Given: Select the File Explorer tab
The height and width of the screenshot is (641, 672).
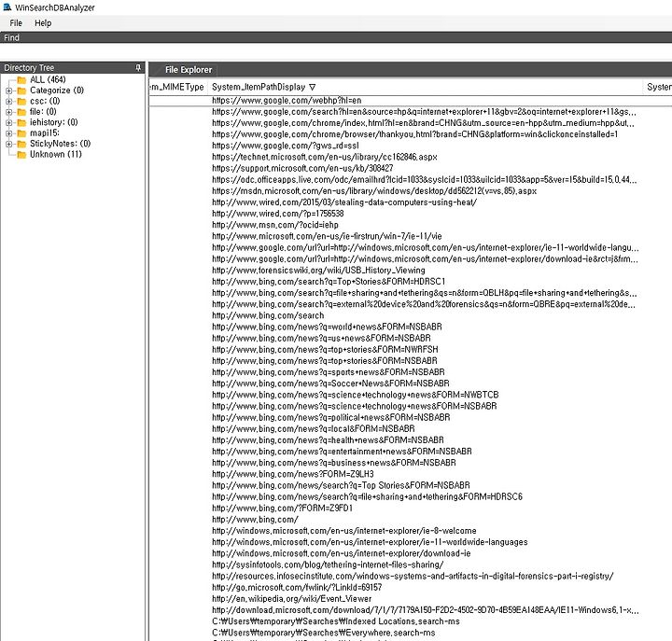Looking at the screenshot, I should [189, 69].
